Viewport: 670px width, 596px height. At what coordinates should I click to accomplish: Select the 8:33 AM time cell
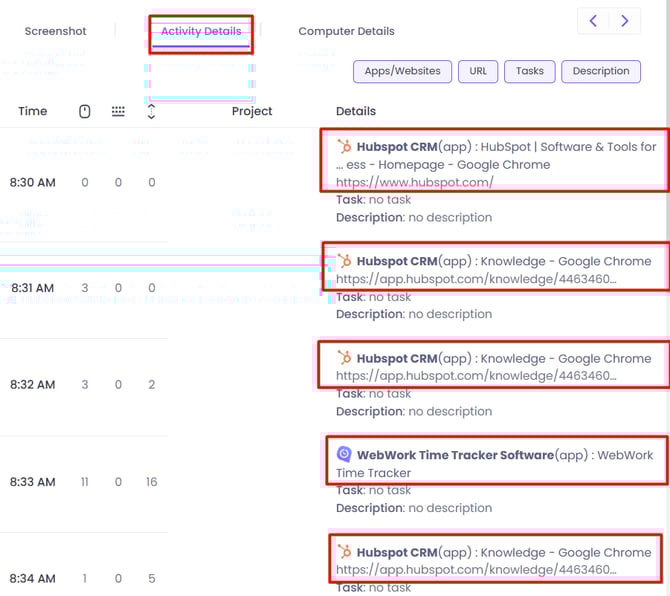(x=32, y=482)
